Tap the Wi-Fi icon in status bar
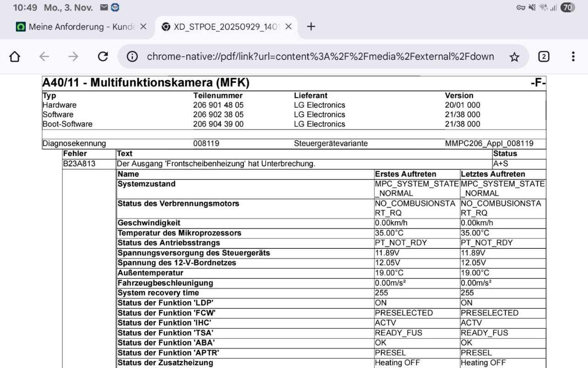Screen dimensions: 588x368 coord(543,7)
